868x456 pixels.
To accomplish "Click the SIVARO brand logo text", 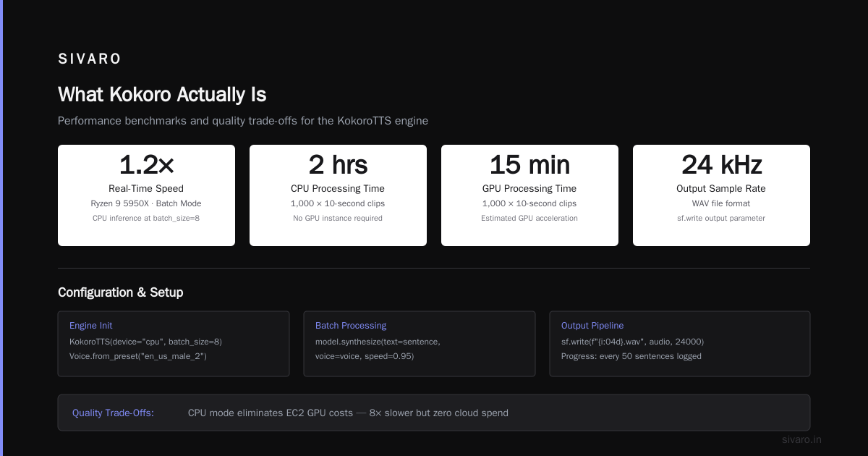I will (90, 59).
